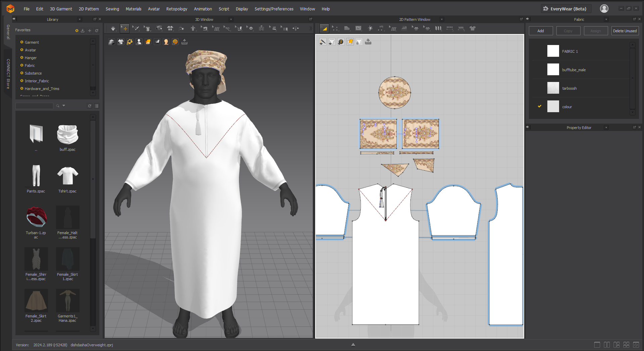Viewport: 644px width, 351px height.
Task: Open the Turban-1.zpac thumbnail in Library
Action: click(x=36, y=217)
